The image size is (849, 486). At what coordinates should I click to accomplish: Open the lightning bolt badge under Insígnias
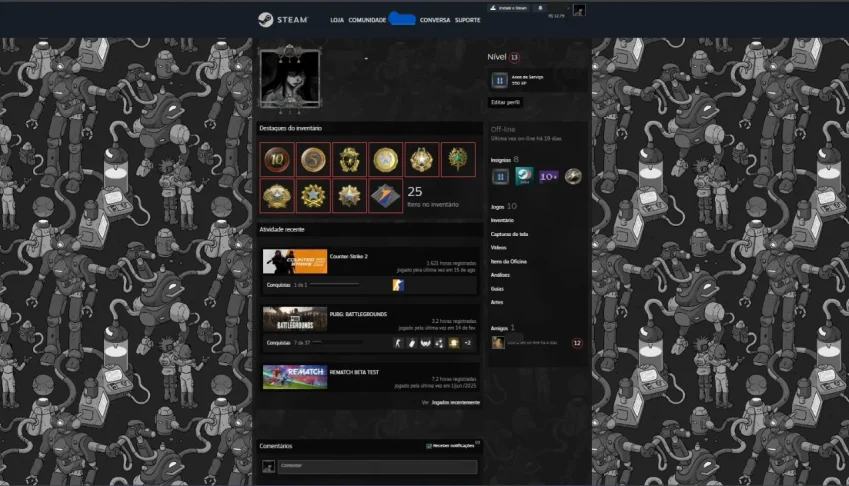click(573, 176)
